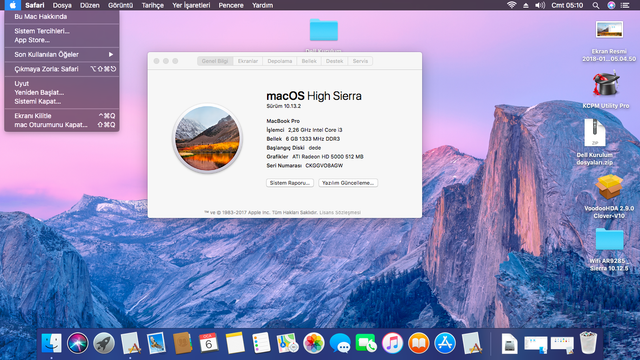Open Lisans Sözleşmesi link

(340, 212)
